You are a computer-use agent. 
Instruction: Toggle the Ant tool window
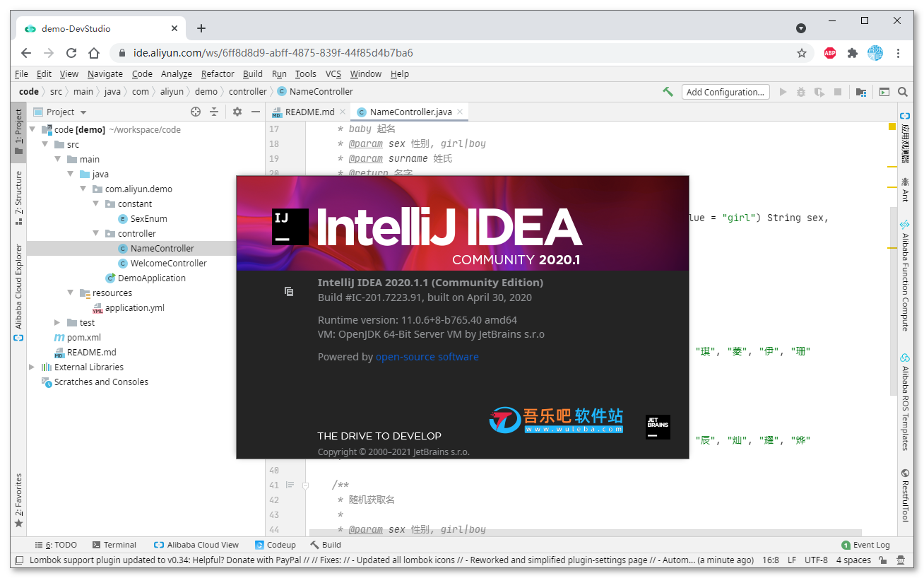click(x=905, y=189)
